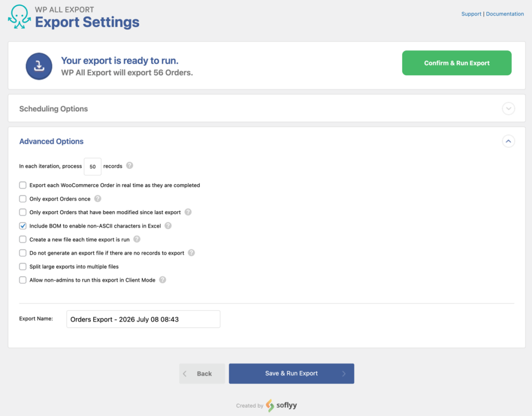Click the Scheduling Options heading

pos(54,109)
